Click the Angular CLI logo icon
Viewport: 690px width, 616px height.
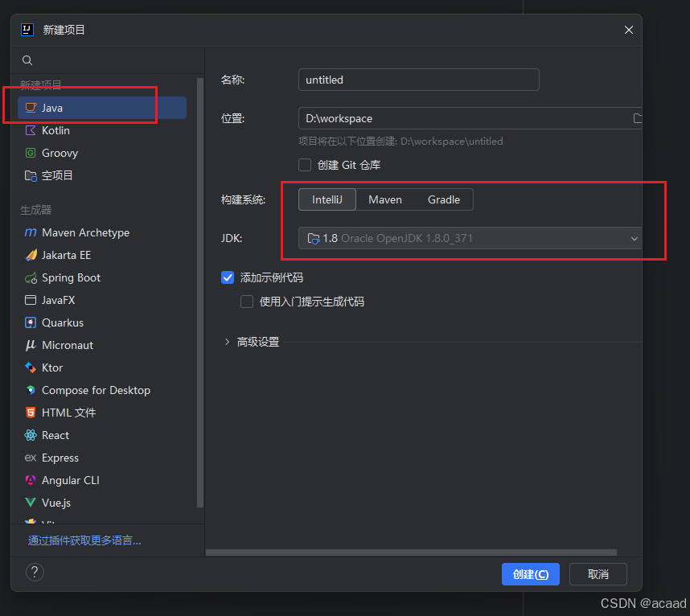(31, 480)
